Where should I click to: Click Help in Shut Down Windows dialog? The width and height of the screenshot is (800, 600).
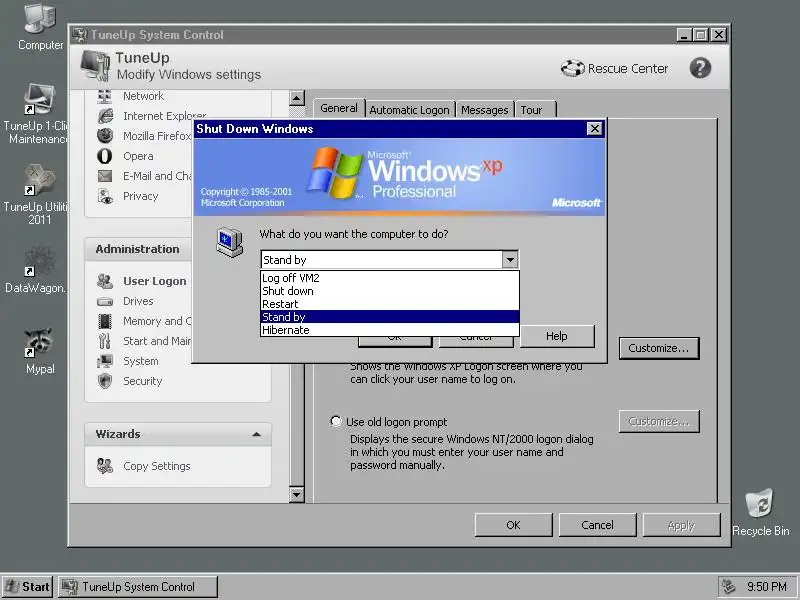(x=557, y=336)
